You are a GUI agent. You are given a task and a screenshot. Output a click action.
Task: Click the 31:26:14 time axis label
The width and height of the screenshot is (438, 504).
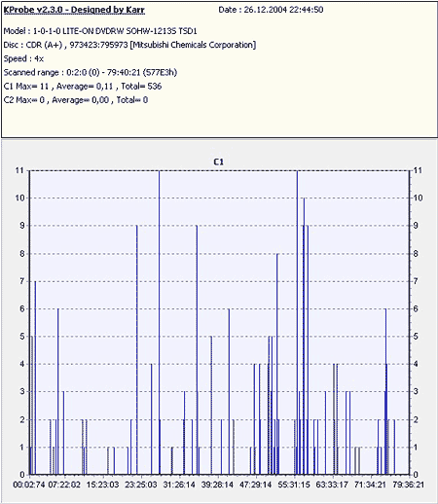pyautogui.click(x=179, y=485)
